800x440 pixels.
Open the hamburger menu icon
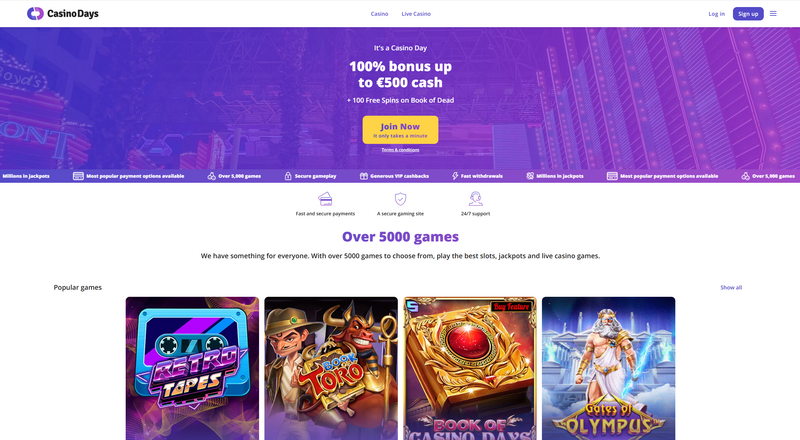(773, 14)
